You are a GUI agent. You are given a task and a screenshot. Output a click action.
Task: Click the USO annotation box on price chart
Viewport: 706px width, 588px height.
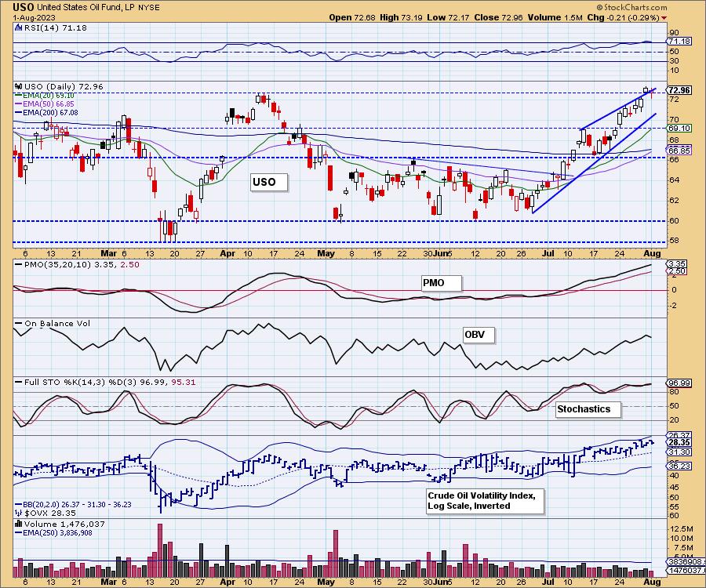(x=268, y=182)
